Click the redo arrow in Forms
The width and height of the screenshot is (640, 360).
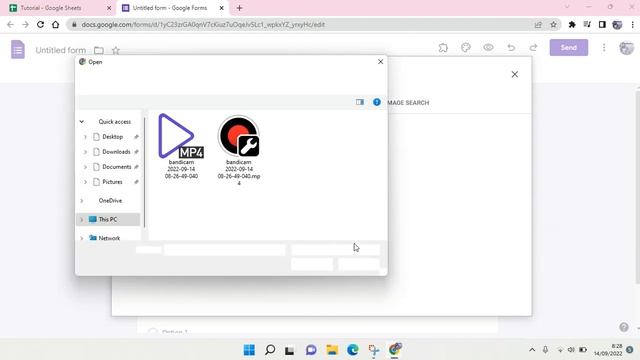pyautogui.click(x=533, y=48)
